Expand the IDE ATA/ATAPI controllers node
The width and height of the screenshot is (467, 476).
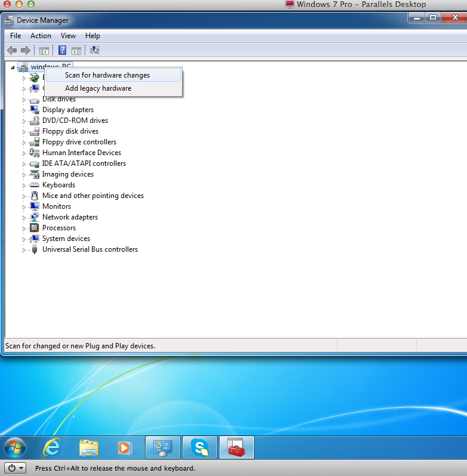[x=24, y=164]
